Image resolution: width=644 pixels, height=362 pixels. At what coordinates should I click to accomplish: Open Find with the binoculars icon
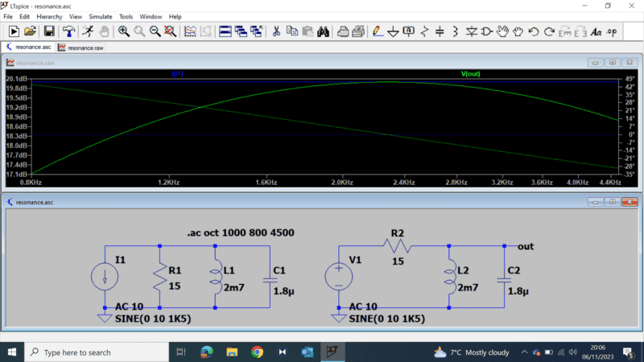(324, 31)
